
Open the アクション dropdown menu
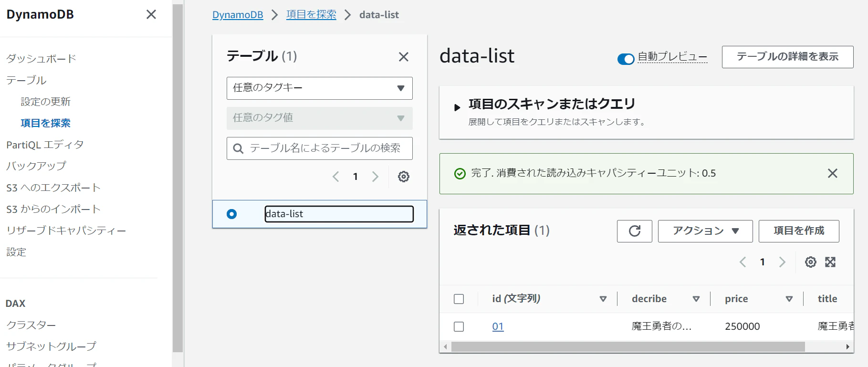tap(705, 231)
